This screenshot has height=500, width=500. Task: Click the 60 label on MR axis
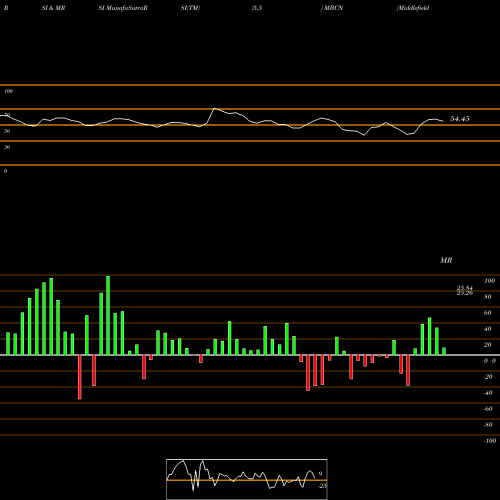pyautogui.click(x=488, y=313)
